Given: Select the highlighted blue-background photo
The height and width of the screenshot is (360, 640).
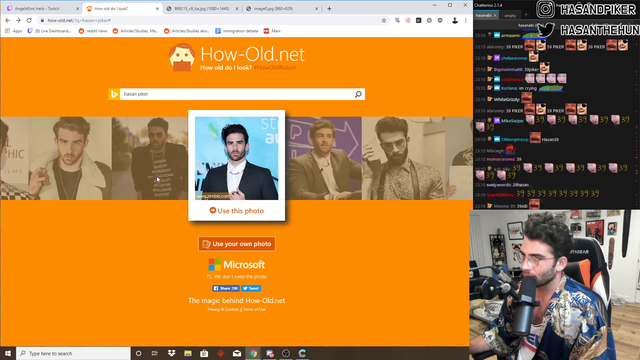Looking at the screenshot, I should [237, 158].
